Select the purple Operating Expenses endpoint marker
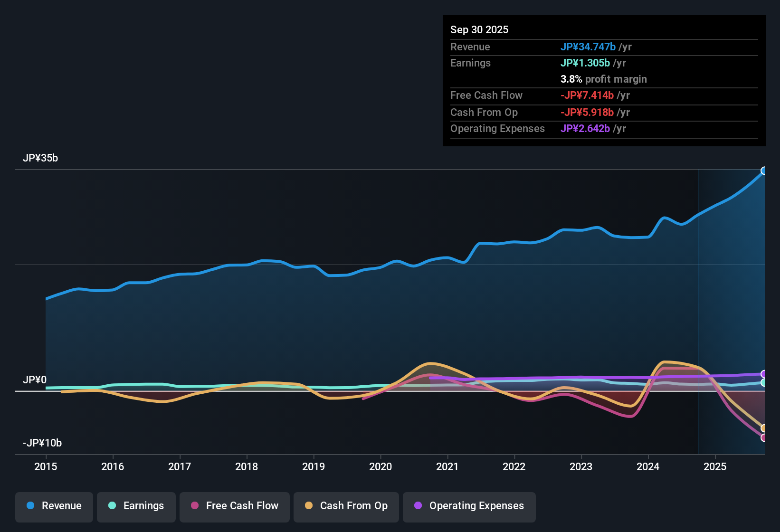This screenshot has width=780, height=532. point(764,373)
